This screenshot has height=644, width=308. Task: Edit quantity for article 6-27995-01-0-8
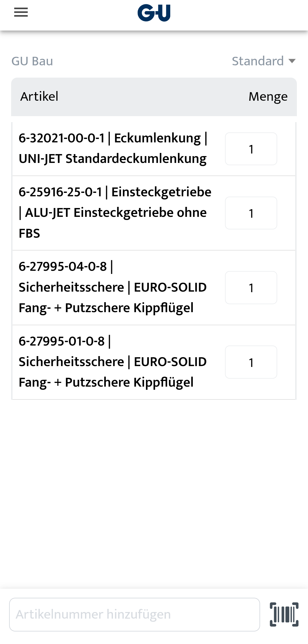[x=251, y=362]
